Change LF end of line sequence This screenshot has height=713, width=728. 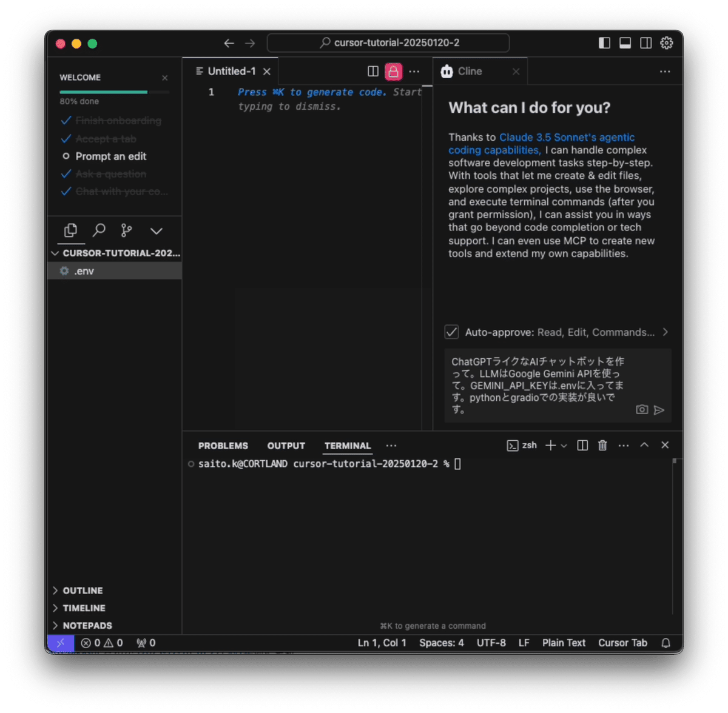tap(524, 643)
